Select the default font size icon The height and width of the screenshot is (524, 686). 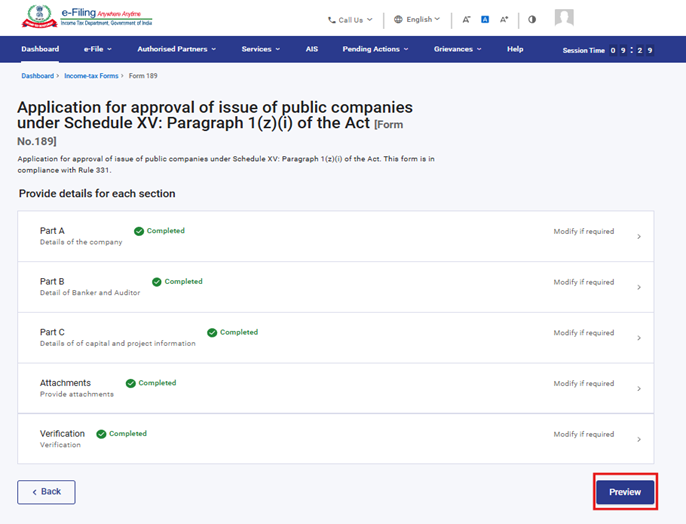(485, 19)
